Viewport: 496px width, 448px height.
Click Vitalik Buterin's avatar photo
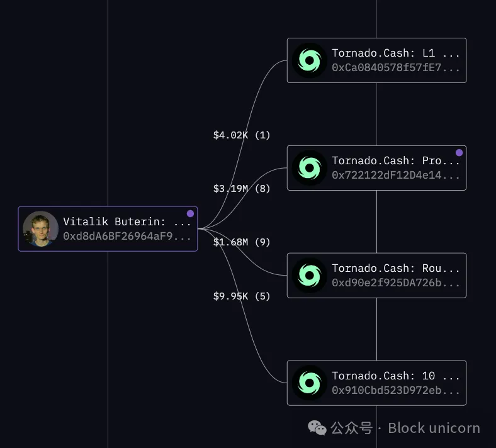tap(41, 229)
